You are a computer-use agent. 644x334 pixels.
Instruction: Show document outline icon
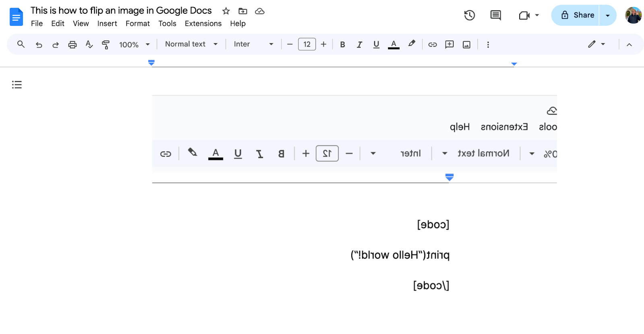pyautogui.click(x=17, y=85)
